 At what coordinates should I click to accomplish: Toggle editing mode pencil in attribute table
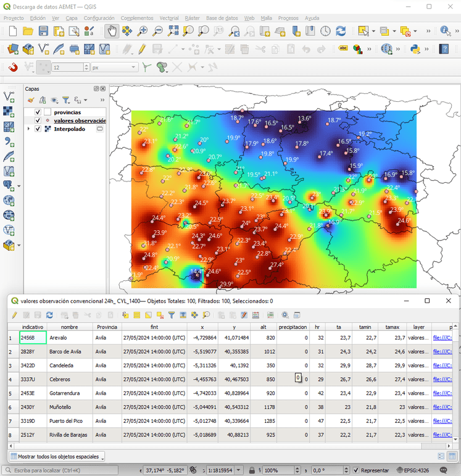pyautogui.click(x=14, y=315)
